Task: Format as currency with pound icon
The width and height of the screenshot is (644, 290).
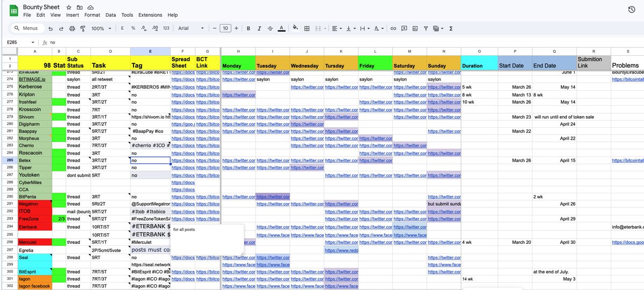Action: (x=122, y=28)
